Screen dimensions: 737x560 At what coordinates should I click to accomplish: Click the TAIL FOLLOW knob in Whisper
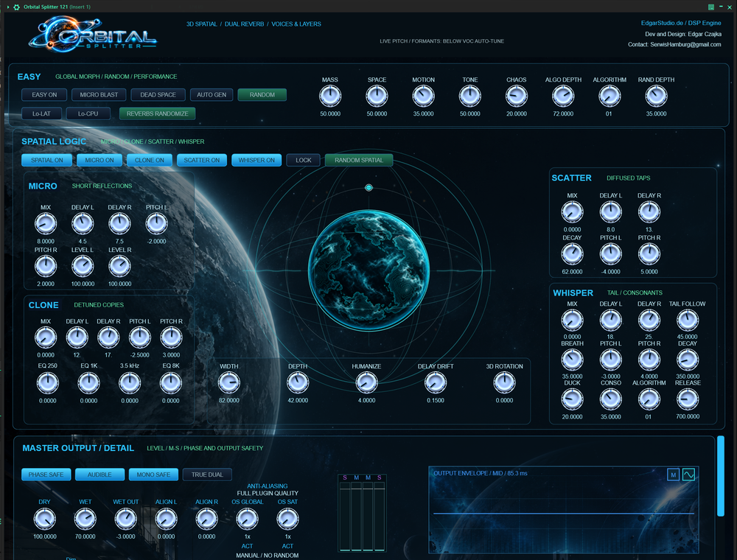tap(687, 321)
